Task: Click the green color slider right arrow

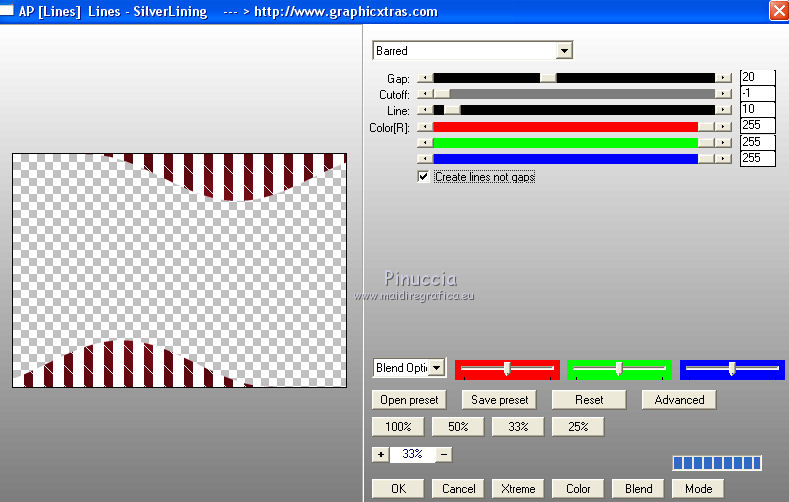Action: pyautogui.click(x=723, y=143)
